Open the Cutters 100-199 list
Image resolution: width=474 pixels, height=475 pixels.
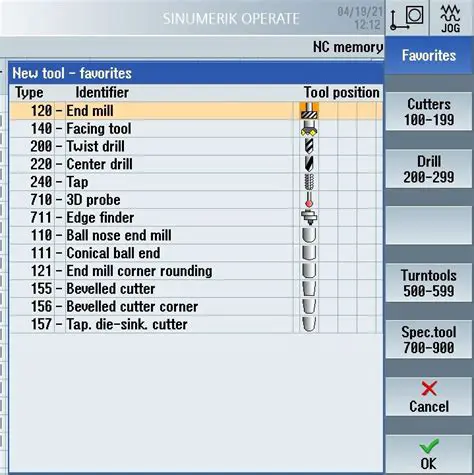(429, 112)
